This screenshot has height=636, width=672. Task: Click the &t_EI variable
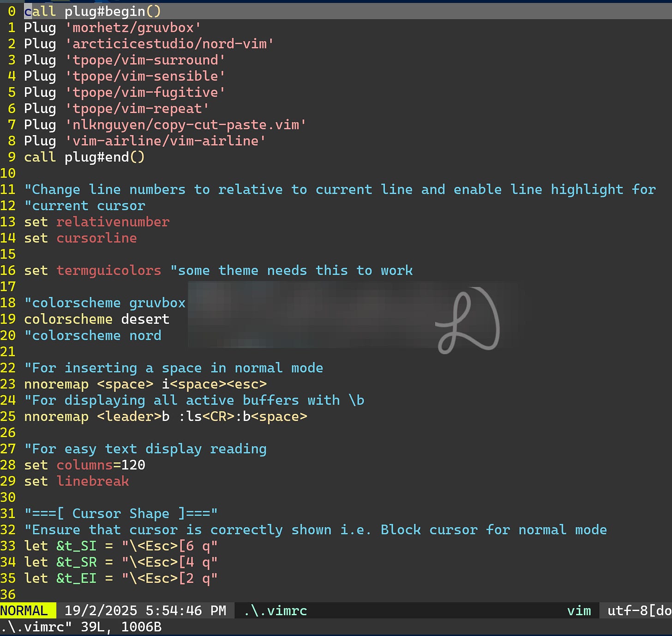[77, 578]
